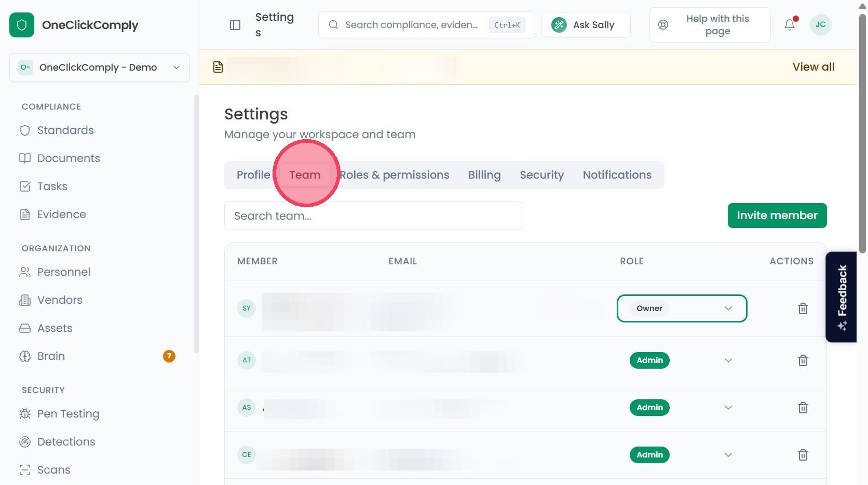
Task: Open Evidence in the sidebar
Action: [62, 214]
